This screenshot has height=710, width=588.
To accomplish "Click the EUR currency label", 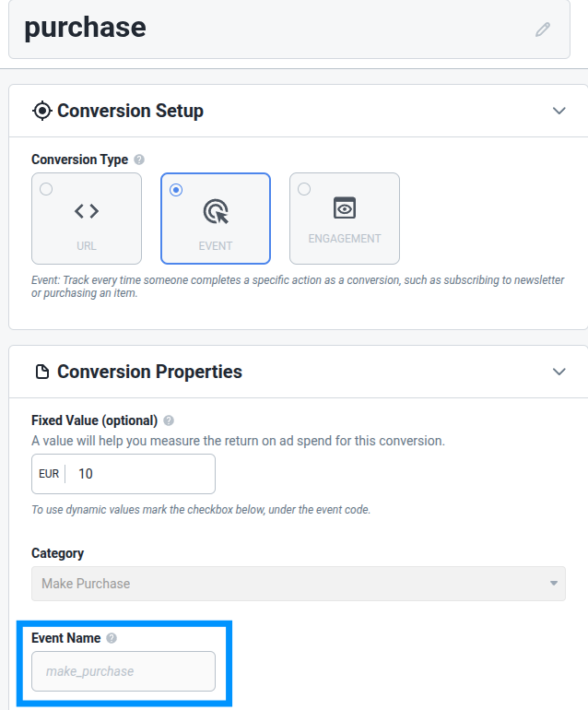I will pyautogui.click(x=49, y=474).
